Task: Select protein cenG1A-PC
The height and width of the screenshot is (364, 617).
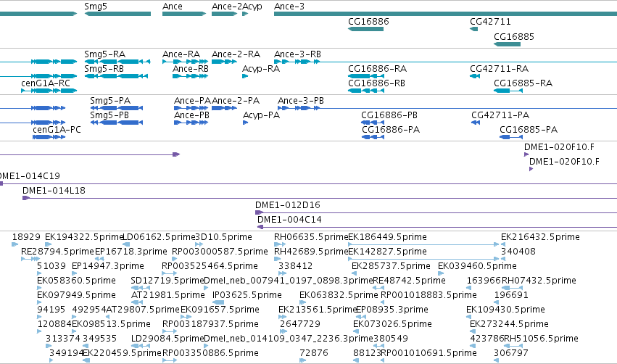Action: (x=57, y=130)
